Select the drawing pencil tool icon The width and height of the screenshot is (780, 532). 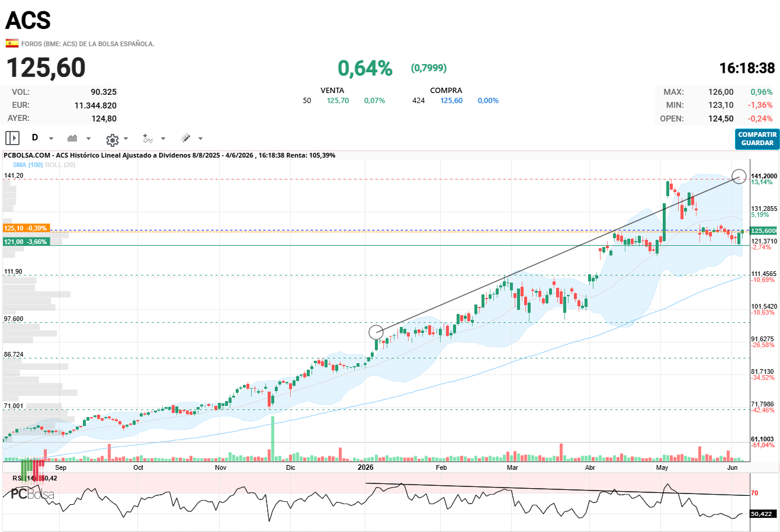click(185, 138)
